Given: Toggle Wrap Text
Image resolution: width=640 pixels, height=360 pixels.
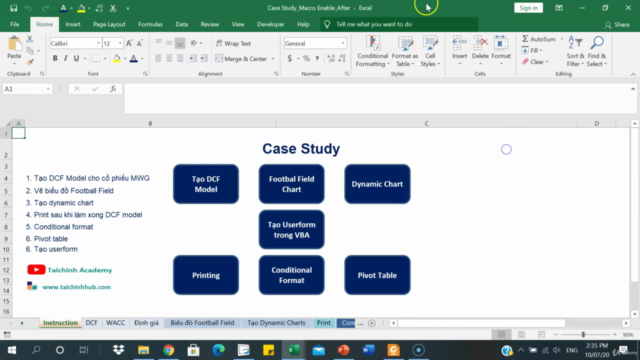Looking at the screenshot, I should (x=233, y=43).
